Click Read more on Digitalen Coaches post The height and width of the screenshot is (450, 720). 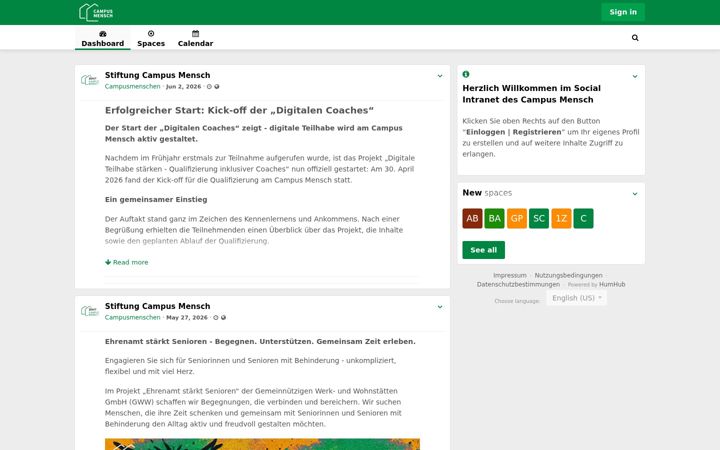pos(127,262)
